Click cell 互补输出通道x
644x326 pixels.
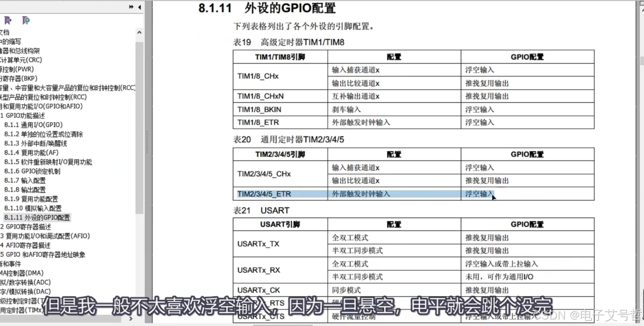(394, 96)
